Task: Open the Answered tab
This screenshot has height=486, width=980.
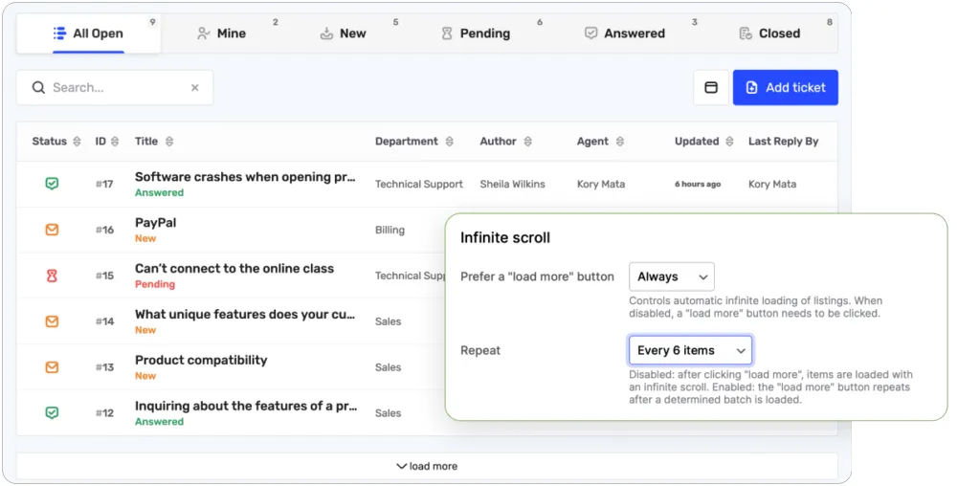Action: click(x=624, y=33)
